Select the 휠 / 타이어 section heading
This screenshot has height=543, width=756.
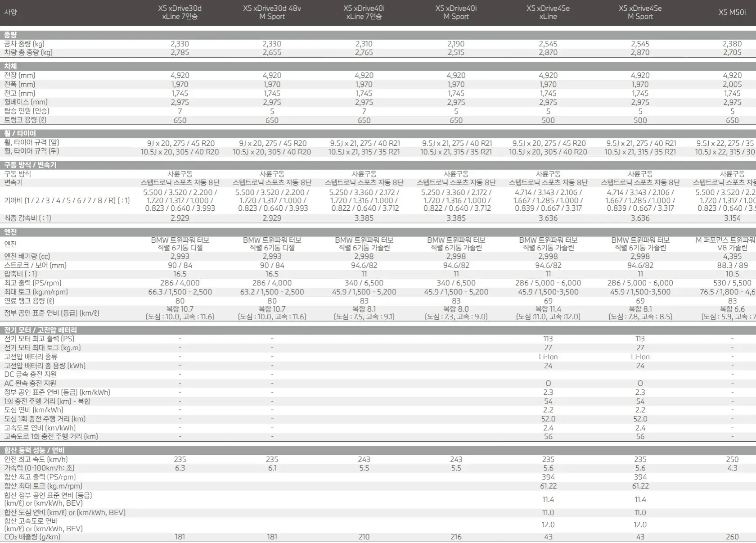click(x=20, y=134)
